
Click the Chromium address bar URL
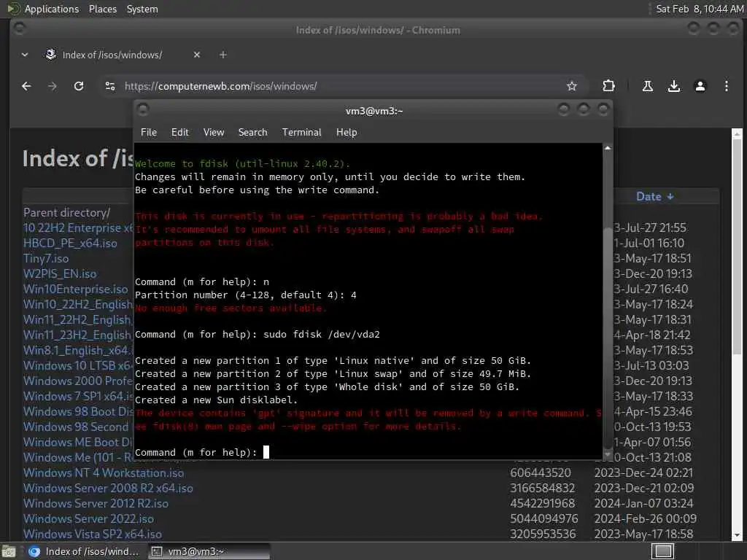pyautogui.click(x=220, y=86)
